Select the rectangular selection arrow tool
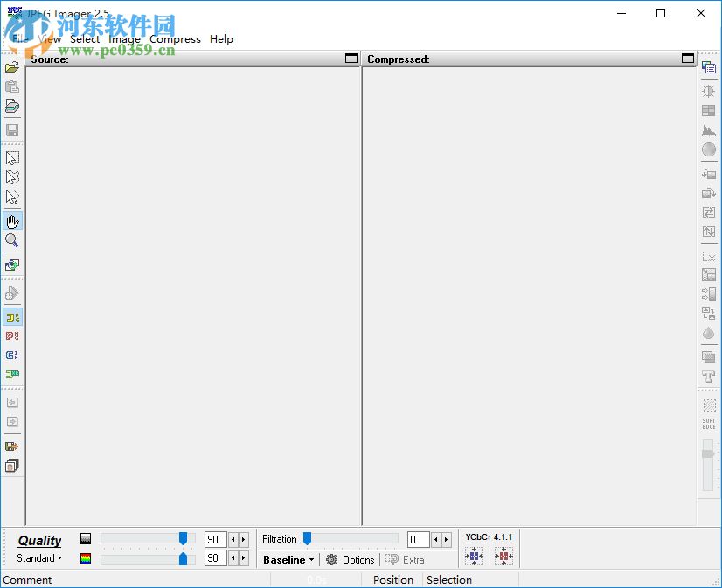Image resolution: width=722 pixels, height=588 pixels. coord(12,158)
